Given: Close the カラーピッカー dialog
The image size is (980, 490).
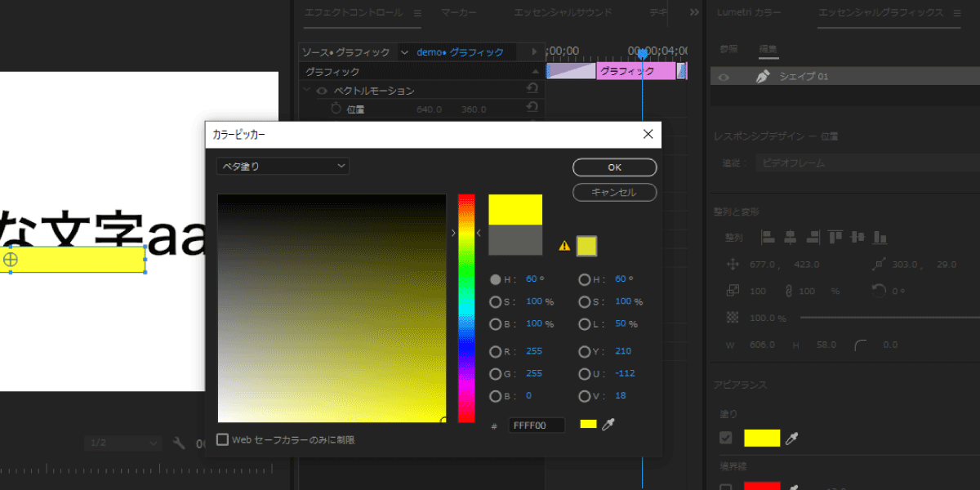Looking at the screenshot, I should 648,134.
